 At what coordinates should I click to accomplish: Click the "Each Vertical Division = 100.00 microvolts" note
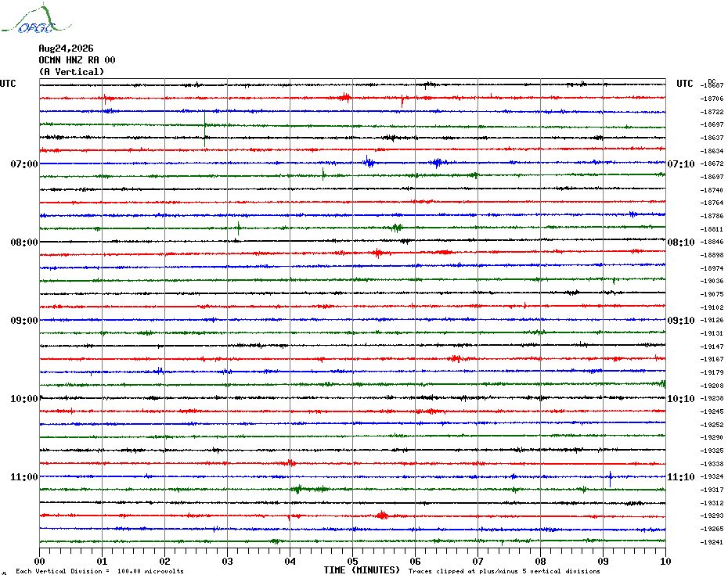click(100, 571)
